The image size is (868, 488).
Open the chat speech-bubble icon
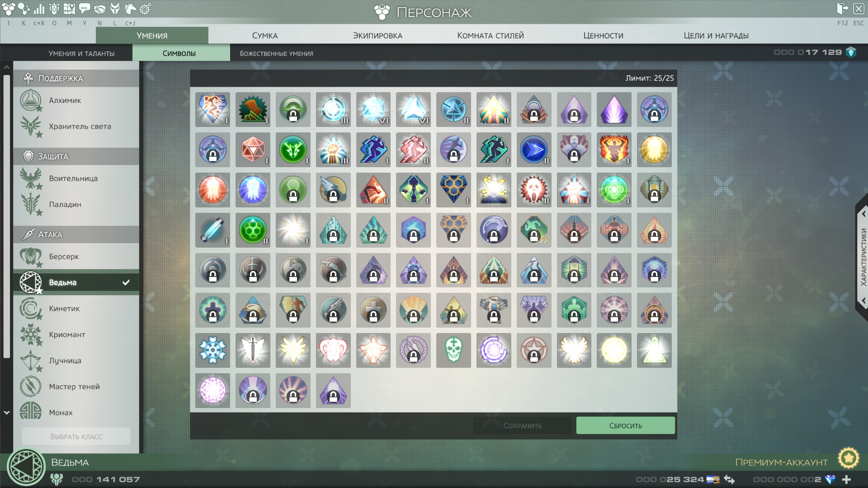tap(85, 9)
